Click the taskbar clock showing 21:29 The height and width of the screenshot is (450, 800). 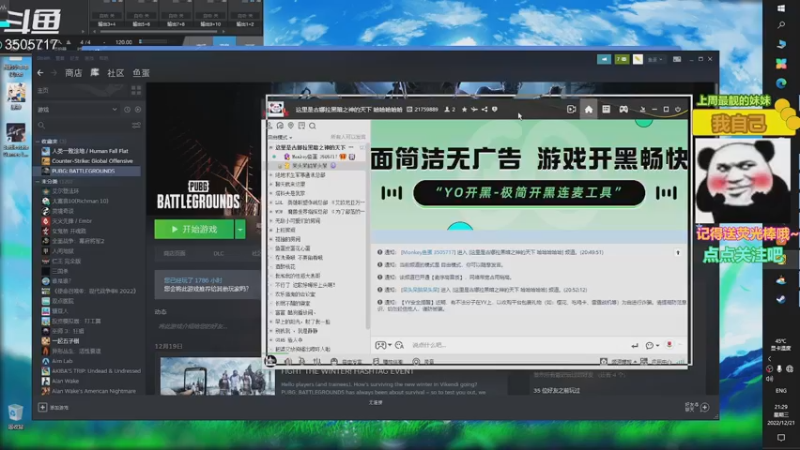(781, 415)
